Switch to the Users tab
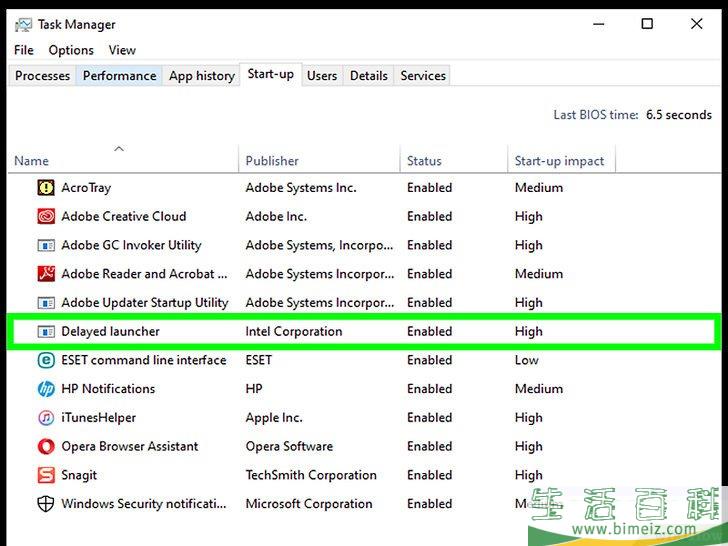The image size is (728, 546). point(322,76)
